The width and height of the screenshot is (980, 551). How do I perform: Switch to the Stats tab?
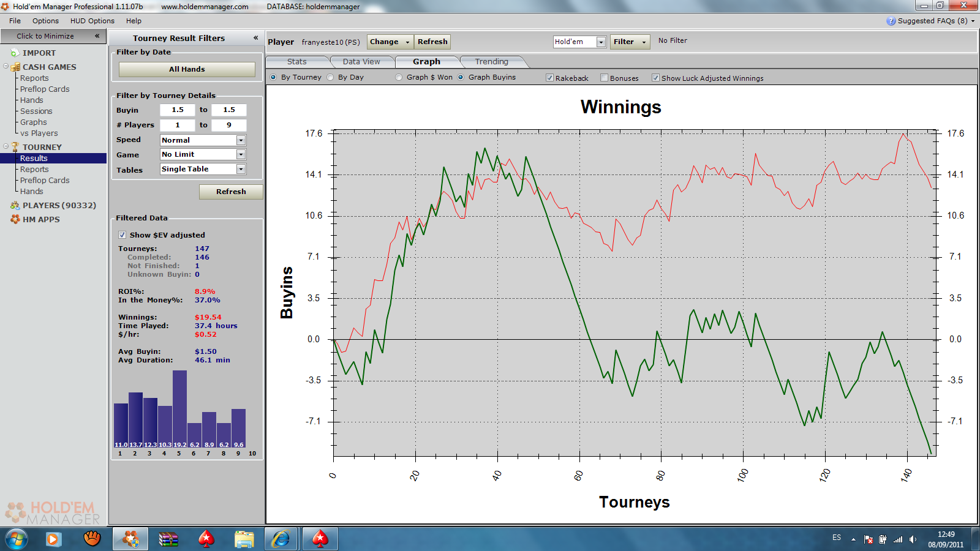point(296,62)
